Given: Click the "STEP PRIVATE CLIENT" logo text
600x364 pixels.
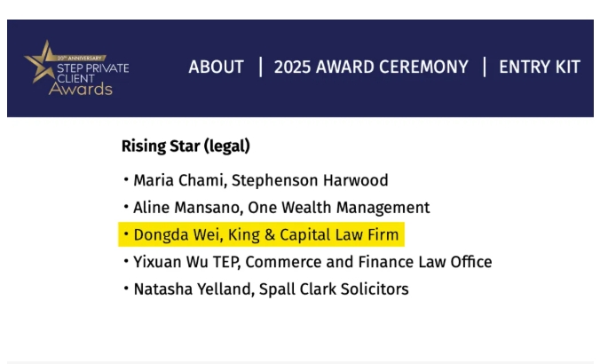Looking at the screenshot, I should coord(91,71).
